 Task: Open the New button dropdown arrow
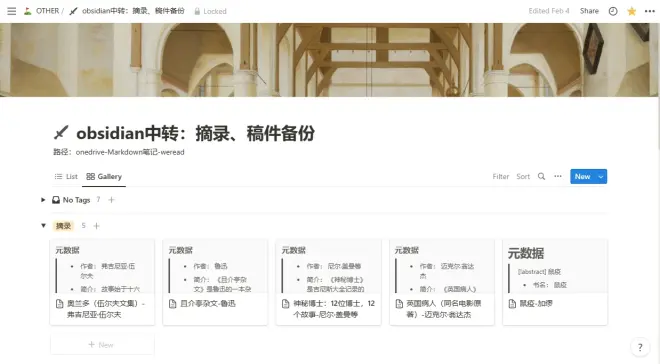click(601, 177)
